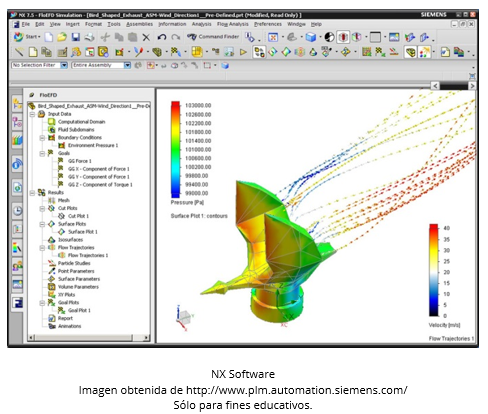Open the Insert menu
This screenshot has width=488, height=414.
pos(72,24)
